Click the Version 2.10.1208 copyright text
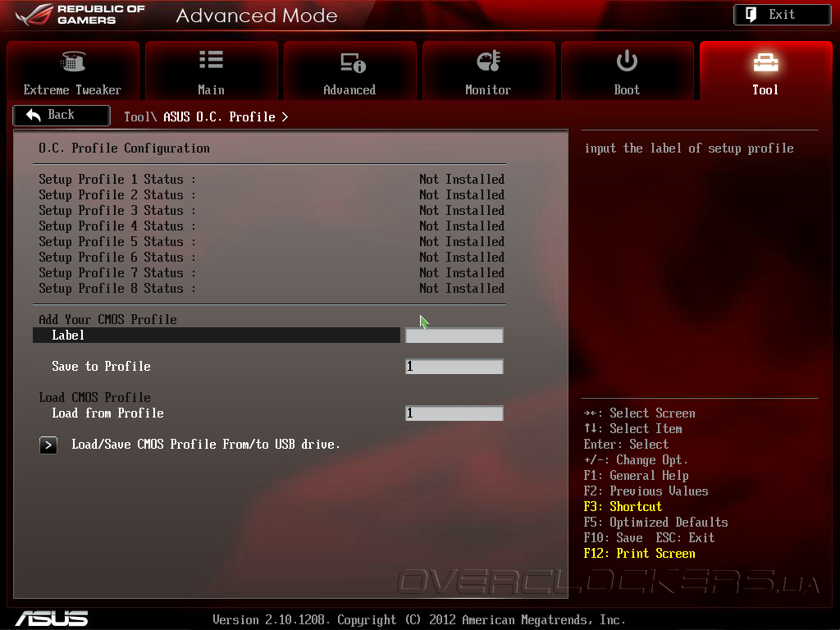840x630 pixels. click(419, 620)
